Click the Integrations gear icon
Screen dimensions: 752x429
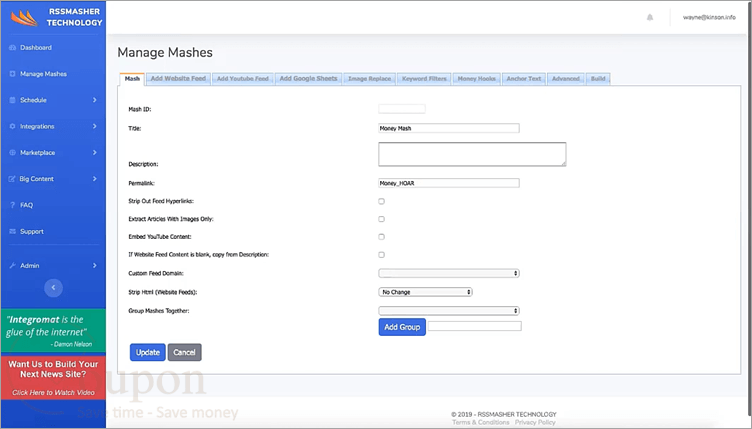[12, 127]
